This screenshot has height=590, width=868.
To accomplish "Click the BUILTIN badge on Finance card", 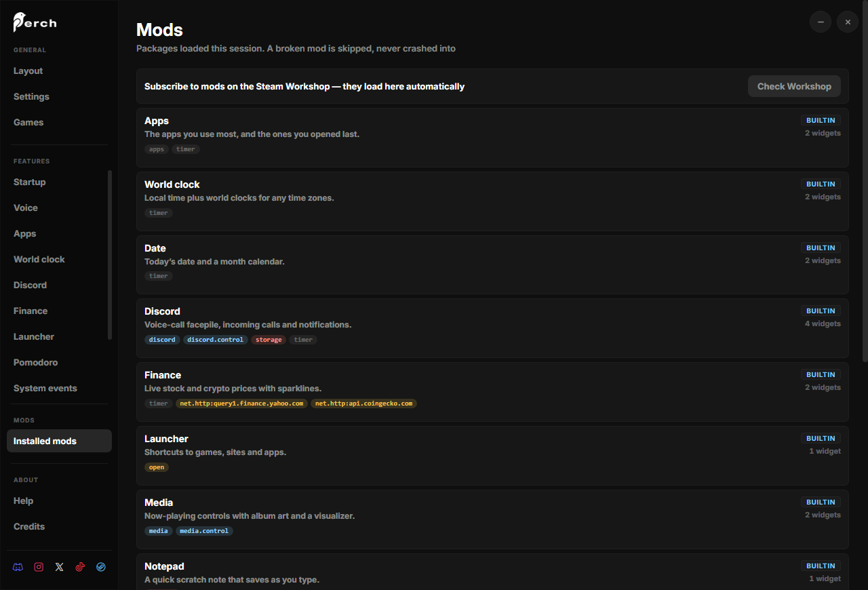I will click(821, 375).
